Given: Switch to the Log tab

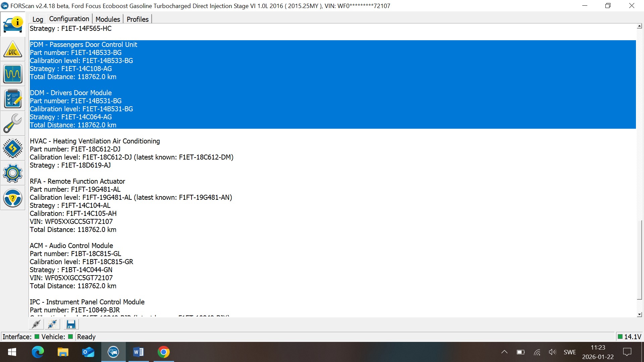Looking at the screenshot, I should (x=38, y=19).
